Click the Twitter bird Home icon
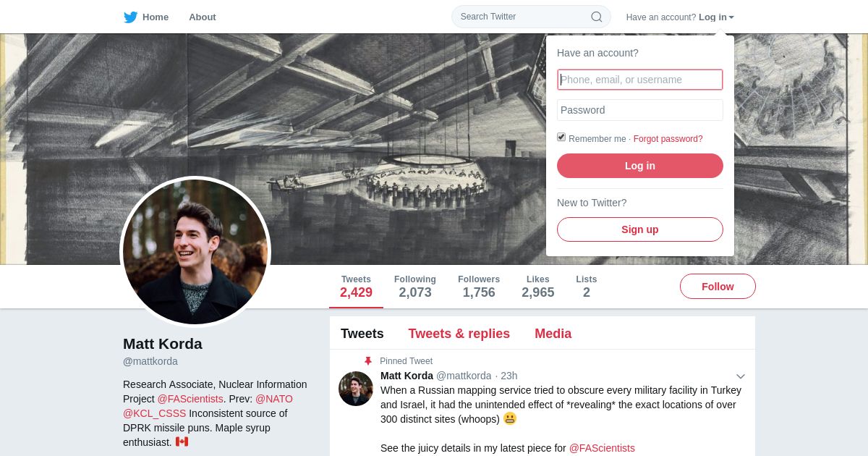 coord(130,17)
